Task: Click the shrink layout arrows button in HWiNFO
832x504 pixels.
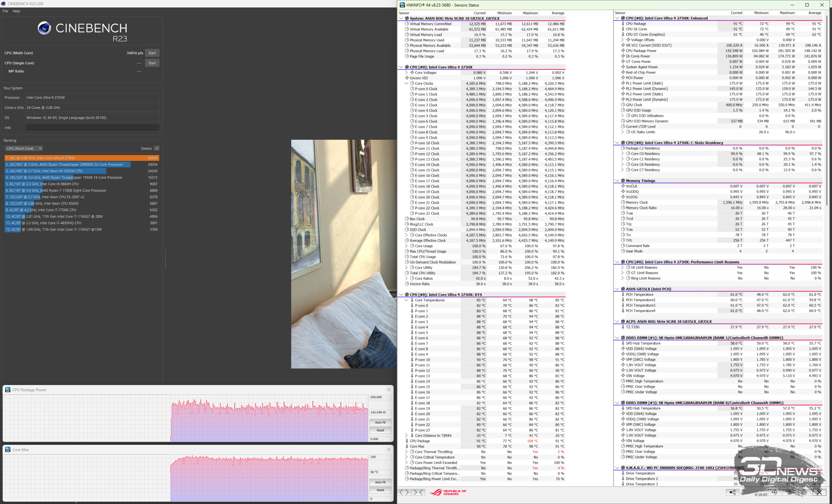Action: (x=419, y=492)
